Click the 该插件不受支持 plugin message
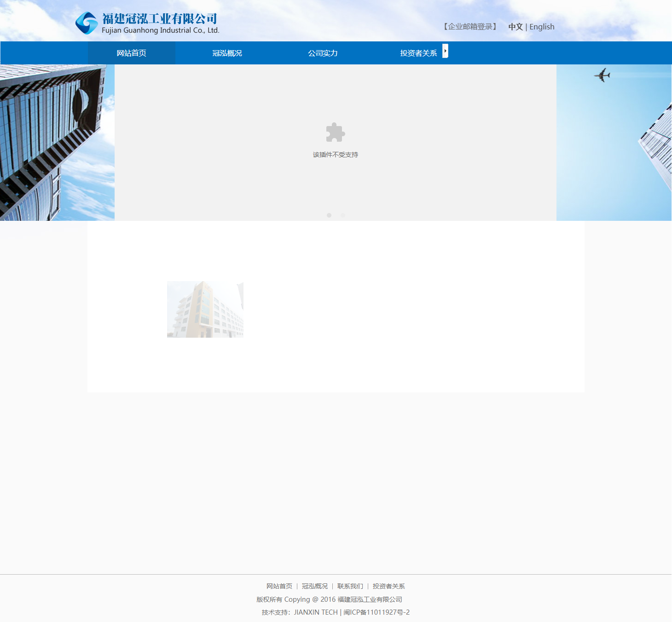The width and height of the screenshot is (672, 622). pos(336,155)
